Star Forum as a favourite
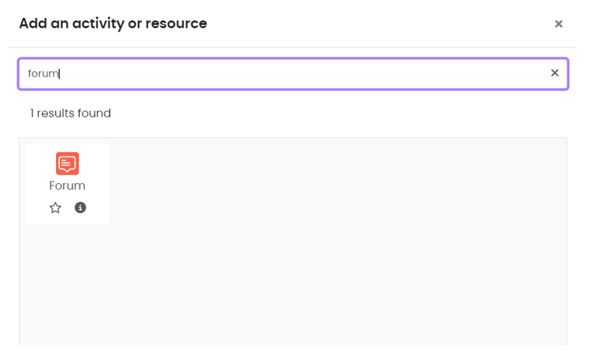595x364 pixels. pyautogui.click(x=55, y=208)
